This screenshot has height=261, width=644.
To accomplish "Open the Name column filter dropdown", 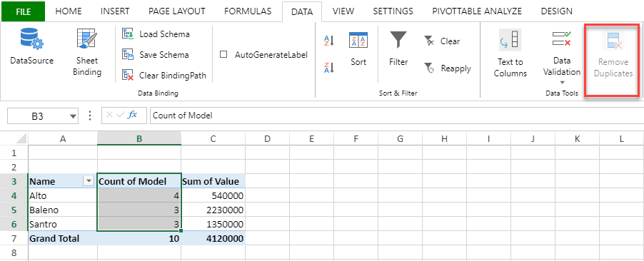I will [89, 181].
